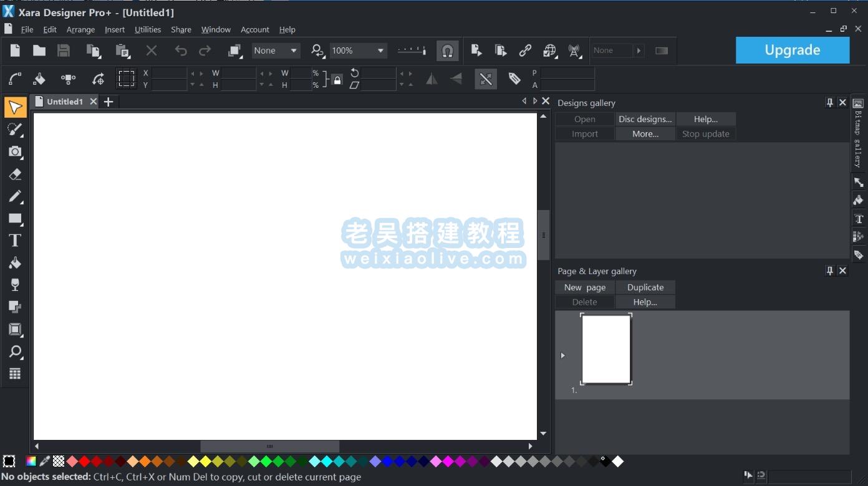Toggle snap to objects magnet
The height and width of the screenshot is (486, 868).
pos(448,50)
